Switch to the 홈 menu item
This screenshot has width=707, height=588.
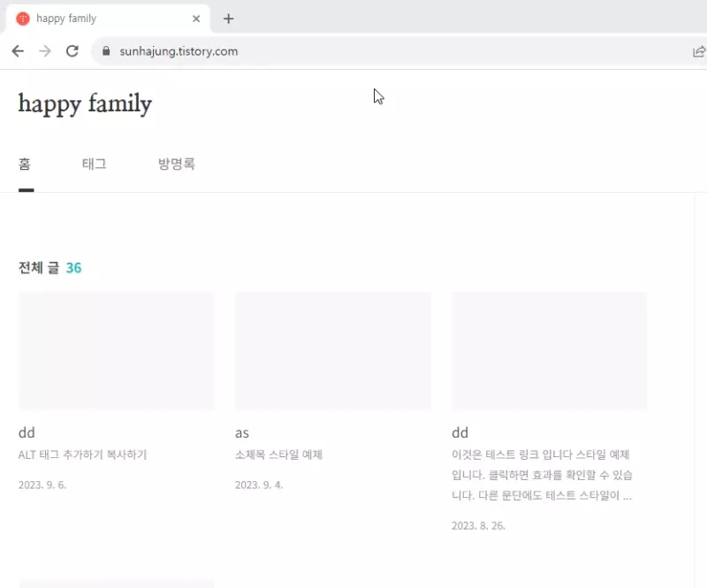click(x=25, y=164)
